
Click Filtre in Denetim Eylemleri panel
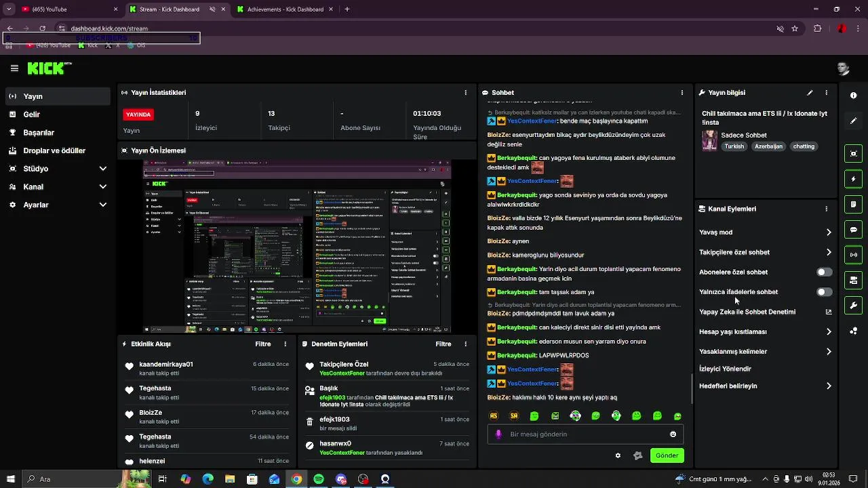pyautogui.click(x=443, y=344)
